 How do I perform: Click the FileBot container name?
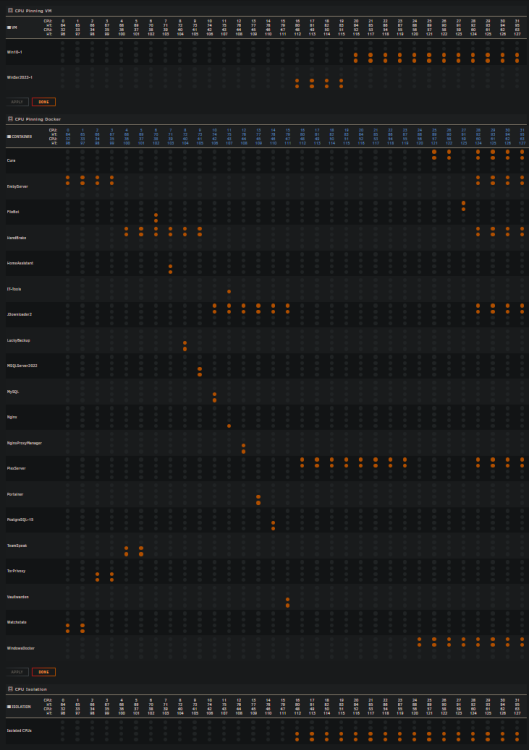coord(13,212)
